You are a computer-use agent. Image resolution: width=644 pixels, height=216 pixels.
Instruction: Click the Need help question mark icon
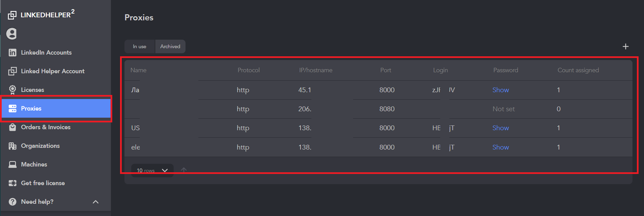(13, 202)
